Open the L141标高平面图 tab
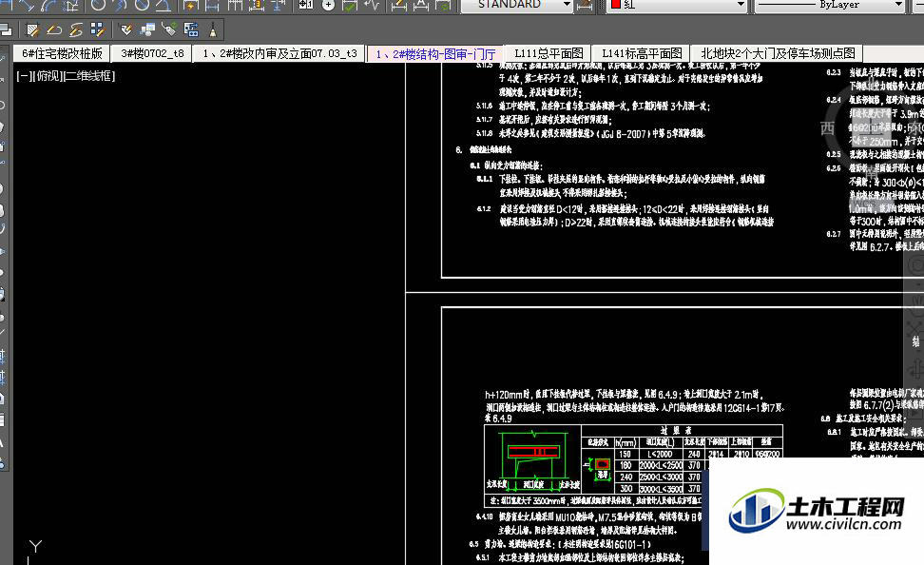 click(x=642, y=53)
